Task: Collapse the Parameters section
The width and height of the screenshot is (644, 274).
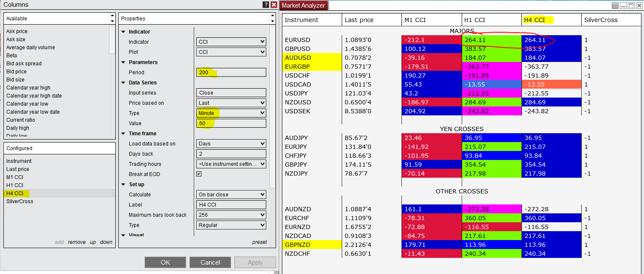Action: [x=123, y=62]
